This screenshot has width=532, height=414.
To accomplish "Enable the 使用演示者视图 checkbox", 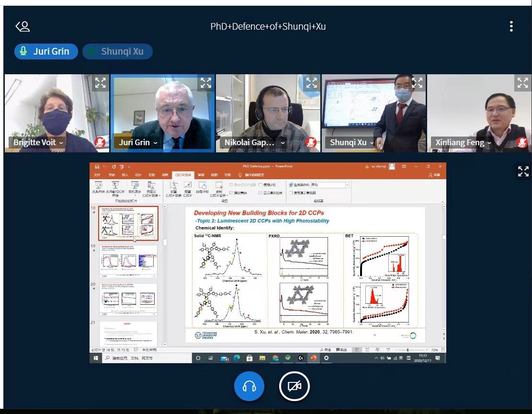I will click(291, 193).
